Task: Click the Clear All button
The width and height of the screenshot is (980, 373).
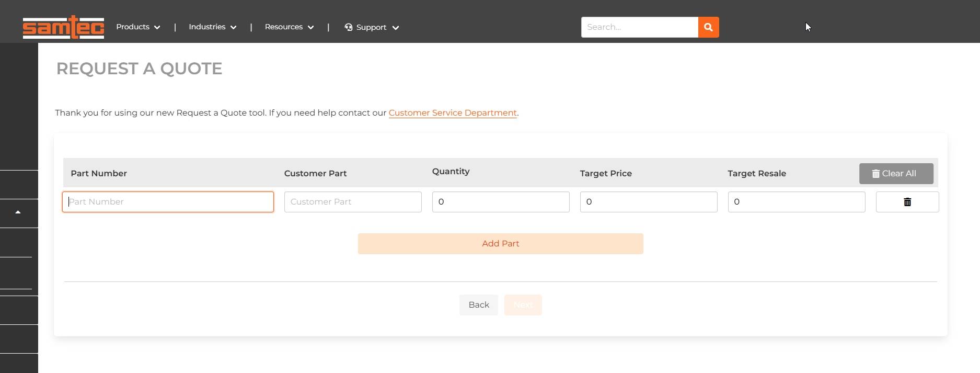Action: click(x=896, y=174)
